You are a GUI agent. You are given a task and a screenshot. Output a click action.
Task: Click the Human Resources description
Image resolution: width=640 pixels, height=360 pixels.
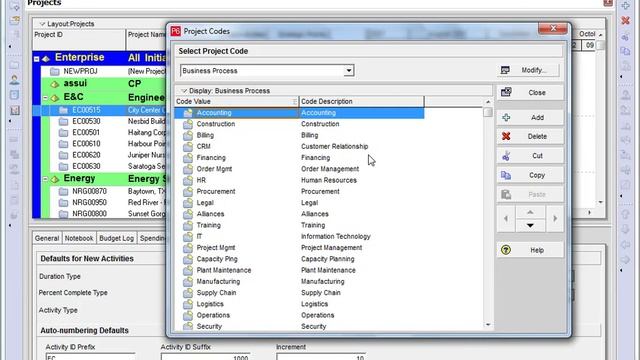point(329,180)
